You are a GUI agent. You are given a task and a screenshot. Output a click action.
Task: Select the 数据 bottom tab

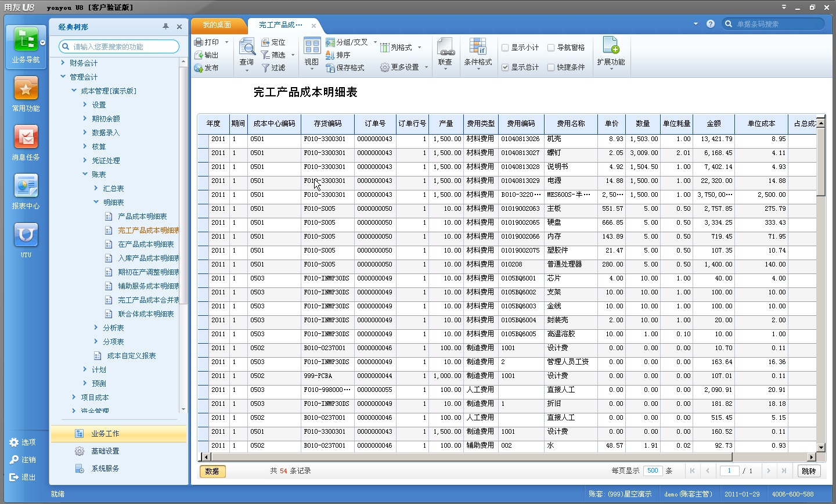click(x=212, y=471)
